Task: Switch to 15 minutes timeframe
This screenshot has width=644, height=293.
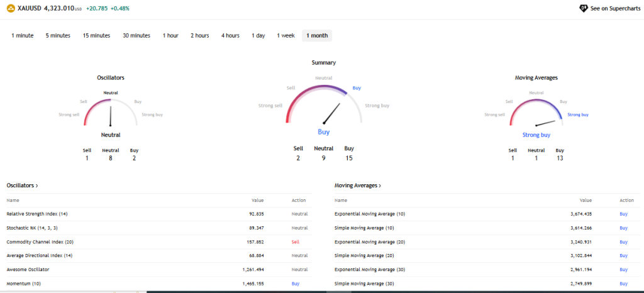Action: (96, 36)
